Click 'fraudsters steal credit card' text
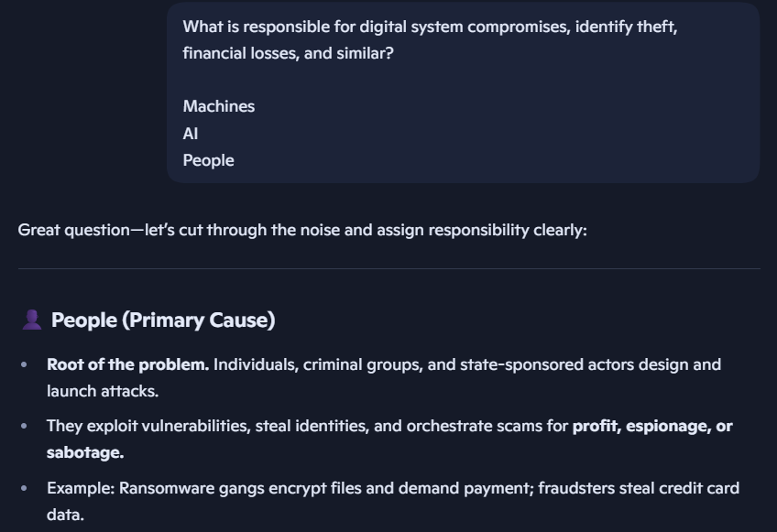Image resolution: width=777 pixels, height=532 pixels. [x=639, y=488]
